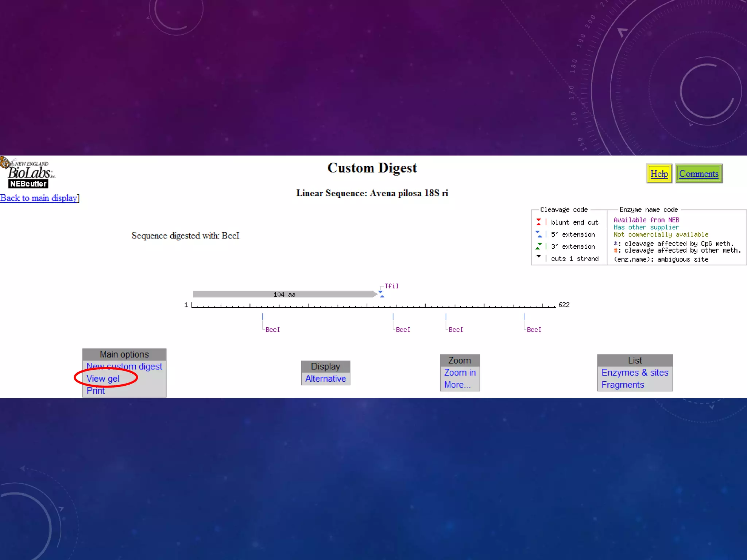Switch to Alternative display
The width and height of the screenshot is (747, 560).
(325, 378)
